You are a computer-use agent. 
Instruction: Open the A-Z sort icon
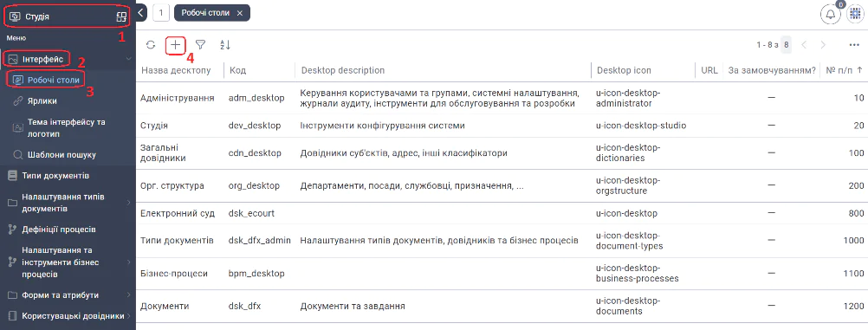pos(224,45)
